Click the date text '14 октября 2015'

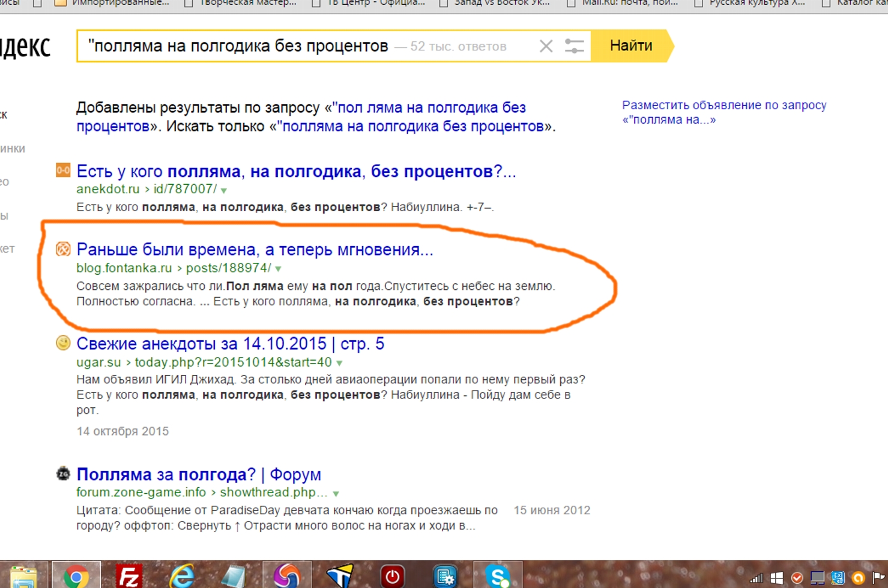coord(122,431)
